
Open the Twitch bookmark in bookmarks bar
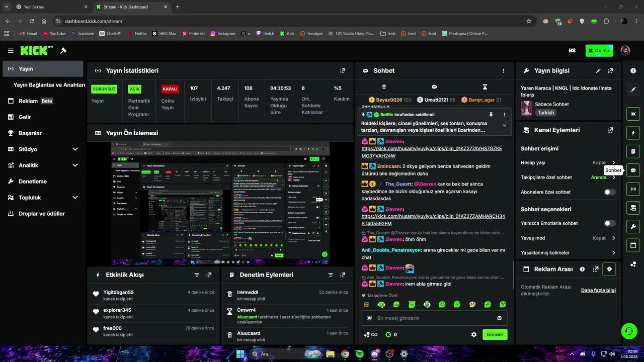click(x=265, y=34)
